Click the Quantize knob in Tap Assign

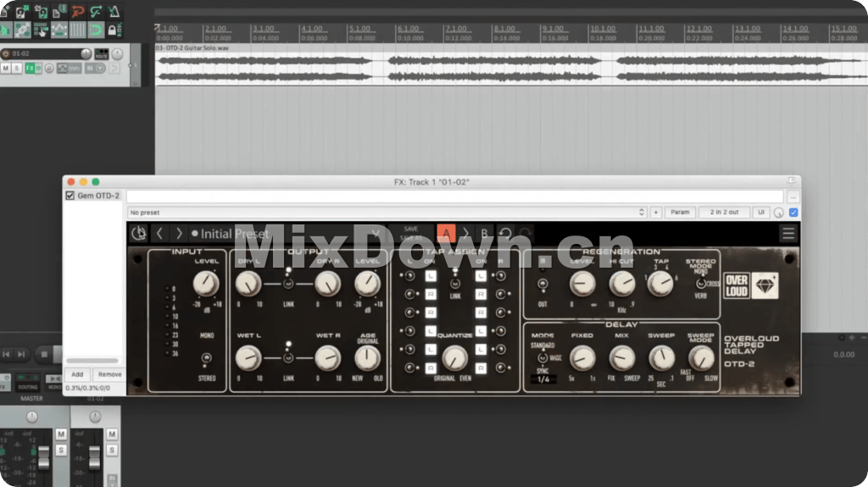[455, 357]
